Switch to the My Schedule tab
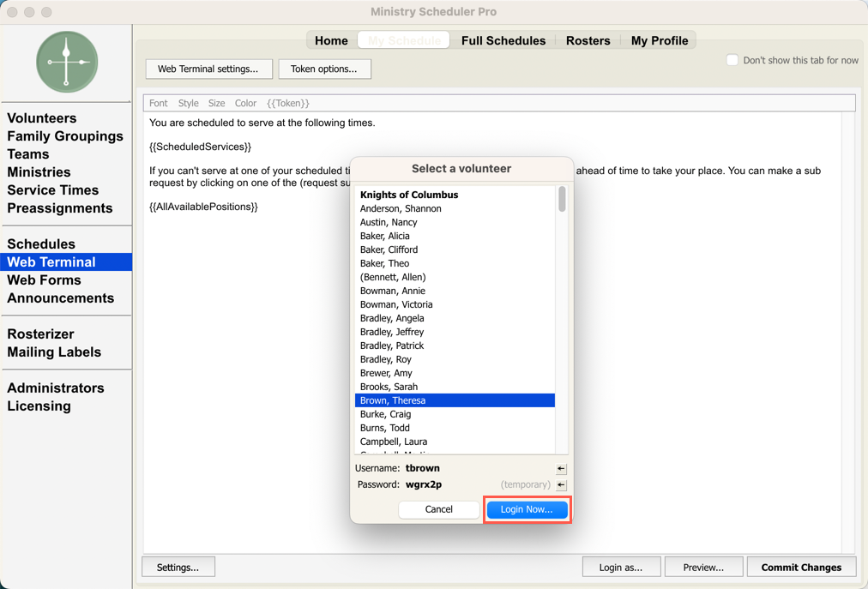The width and height of the screenshot is (868, 589). point(404,40)
